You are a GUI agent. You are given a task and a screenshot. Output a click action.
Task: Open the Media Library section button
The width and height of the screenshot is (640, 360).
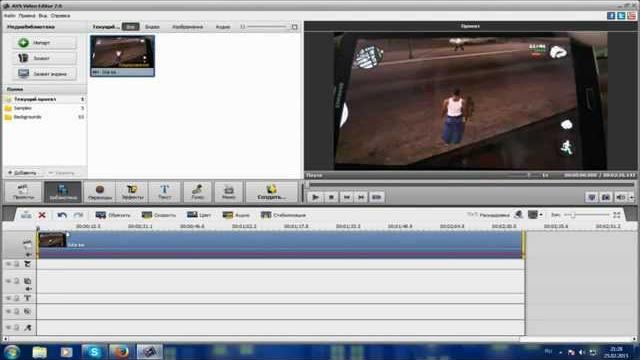(62, 192)
